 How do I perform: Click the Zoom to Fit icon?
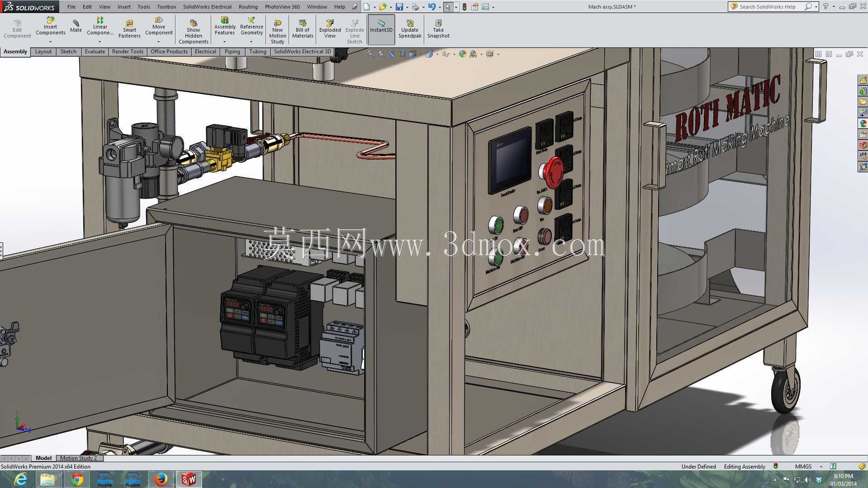coord(370,54)
